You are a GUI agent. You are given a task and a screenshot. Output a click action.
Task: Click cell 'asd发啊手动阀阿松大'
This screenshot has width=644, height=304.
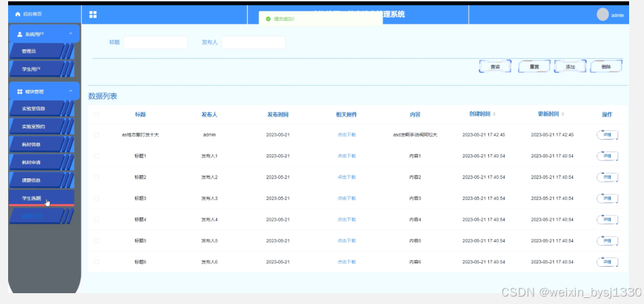[415, 134]
